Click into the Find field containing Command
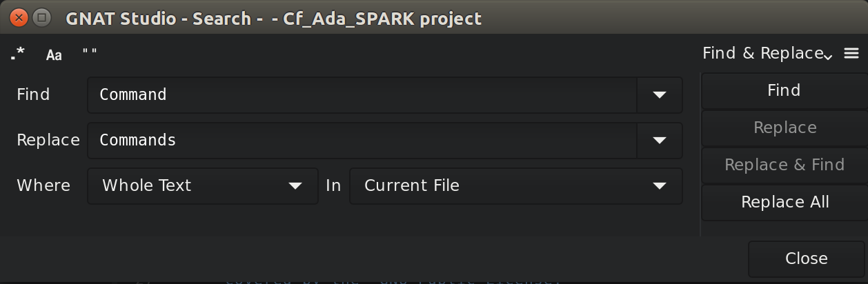This screenshot has width=868, height=284. point(362,94)
